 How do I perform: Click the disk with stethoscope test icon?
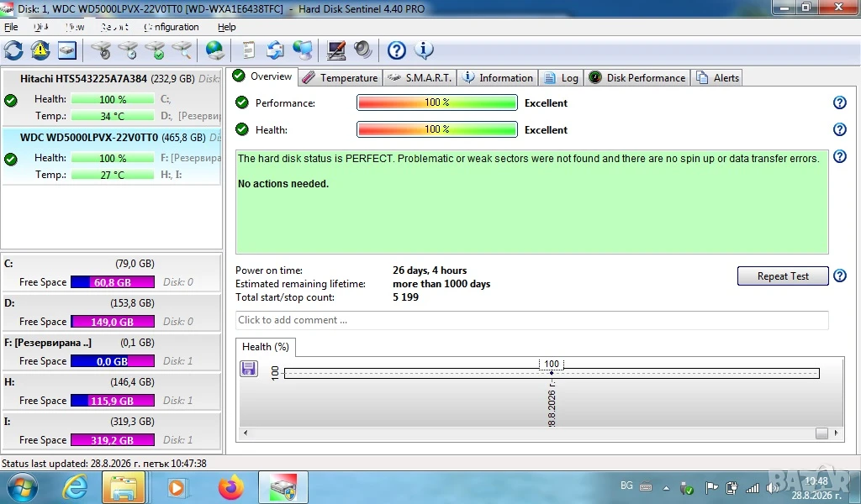102,50
